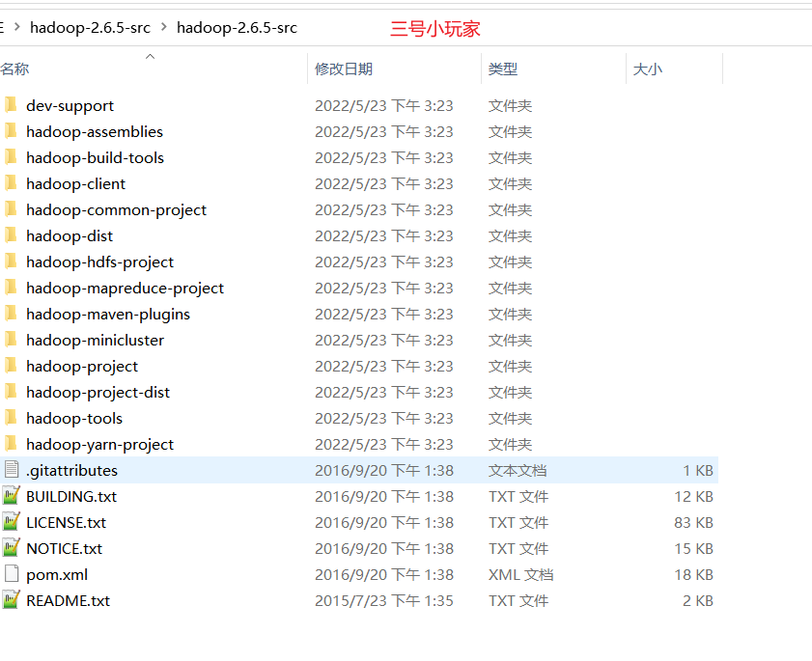
Task: Click the hadoop-assemblies folder icon
Action: tap(11, 131)
